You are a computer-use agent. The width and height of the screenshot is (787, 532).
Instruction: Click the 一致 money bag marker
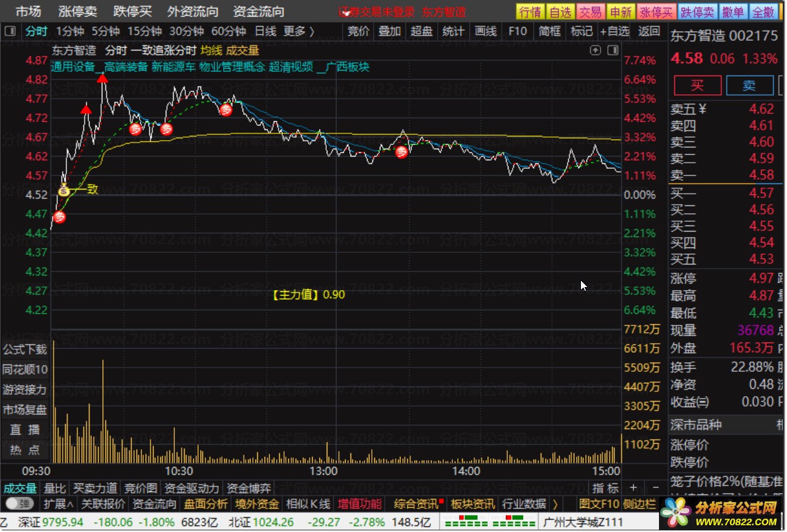tap(64, 191)
